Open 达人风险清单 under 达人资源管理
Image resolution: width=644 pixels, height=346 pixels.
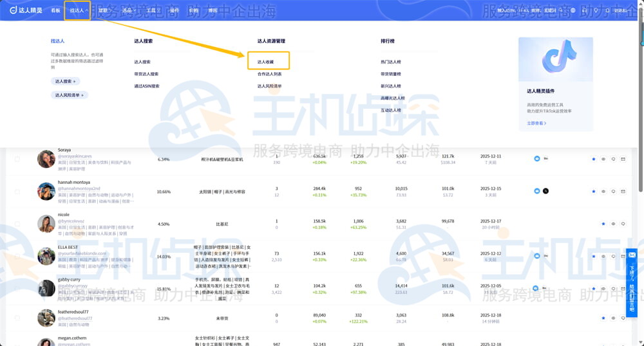(269, 86)
